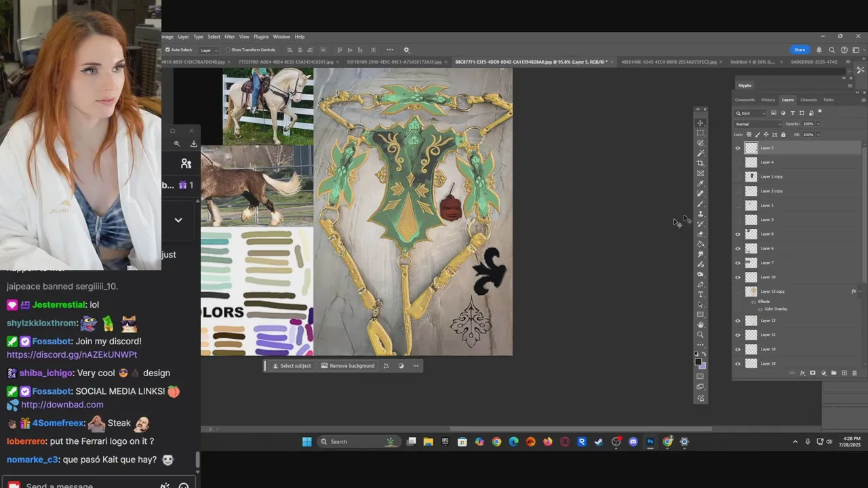This screenshot has width=868, height=488.
Task: Open Steam from the Windows taskbar
Action: tap(599, 442)
